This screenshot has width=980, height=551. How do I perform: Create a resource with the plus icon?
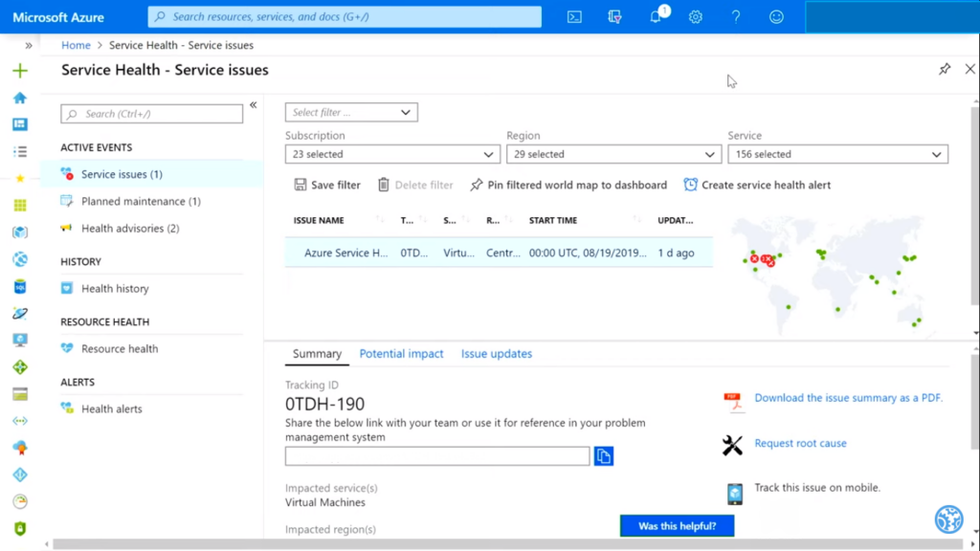point(19,70)
